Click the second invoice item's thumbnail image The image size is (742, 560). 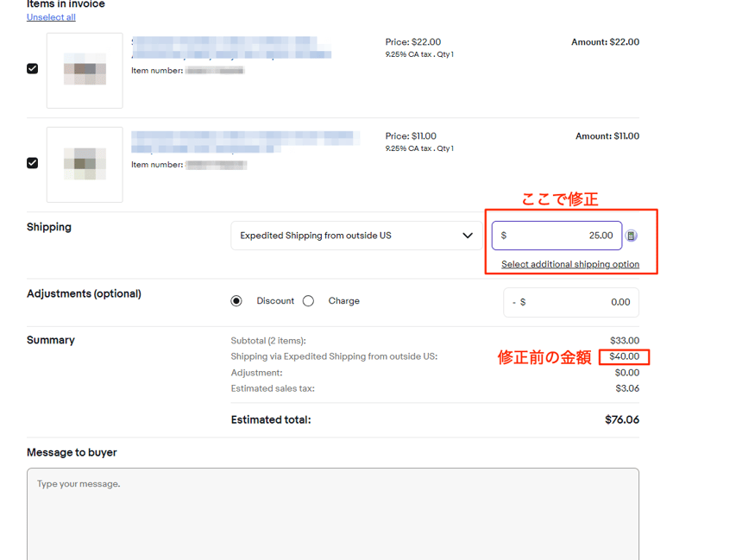click(x=85, y=165)
